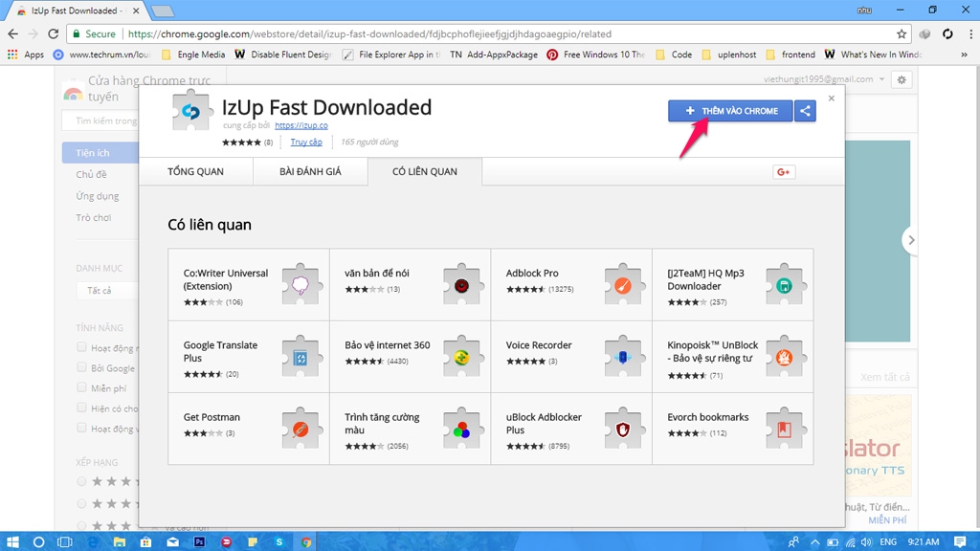Open the Apps shortcut in bookmarks bar
Viewport: 980px width, 551px height.
coord(26,55)
